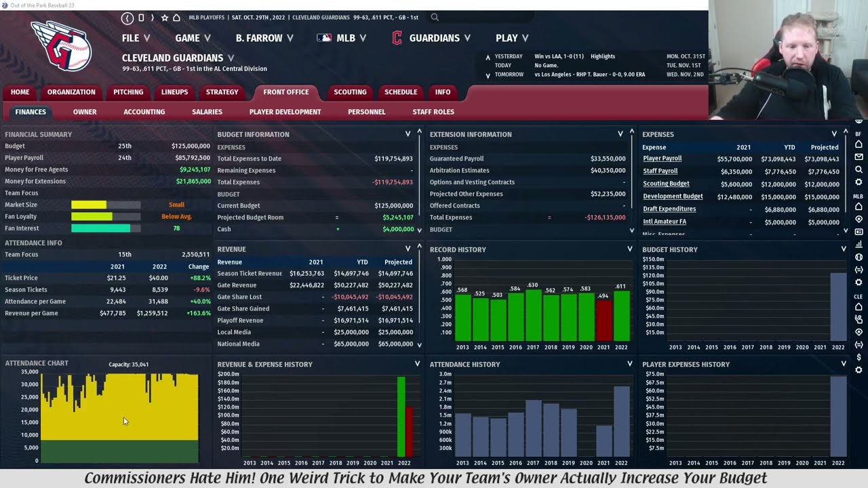868x488 pixels.
Task: Expand the Record History panel dropdown
Action: coord(629,249)
